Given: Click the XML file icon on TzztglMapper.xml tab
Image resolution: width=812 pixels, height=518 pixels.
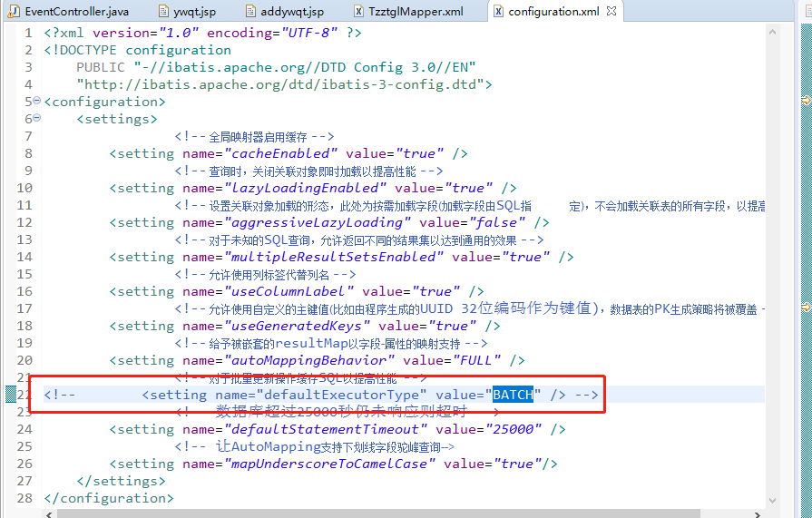Looking at the screenshot, I should click(359, 12).
